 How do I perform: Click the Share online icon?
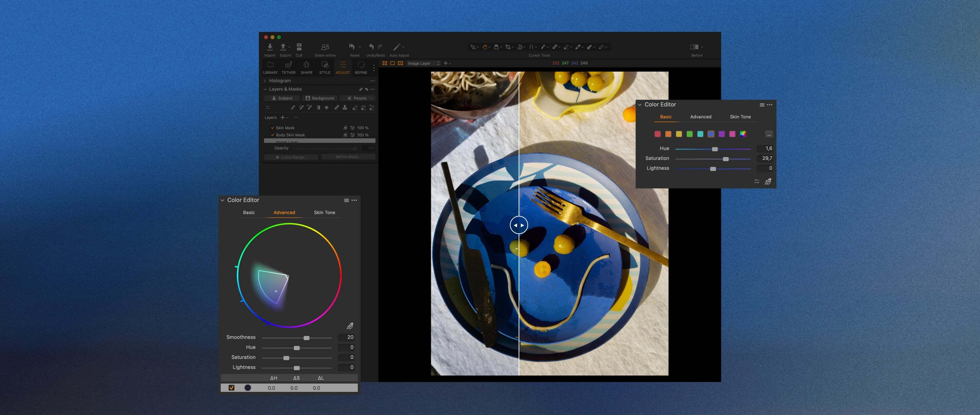tap(325, 47)
